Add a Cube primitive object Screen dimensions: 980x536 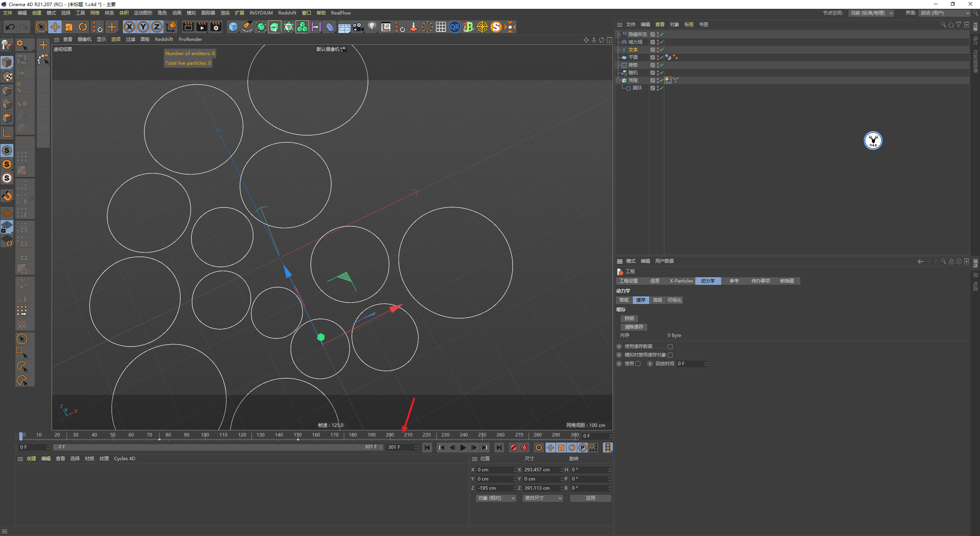pos(233,27)
